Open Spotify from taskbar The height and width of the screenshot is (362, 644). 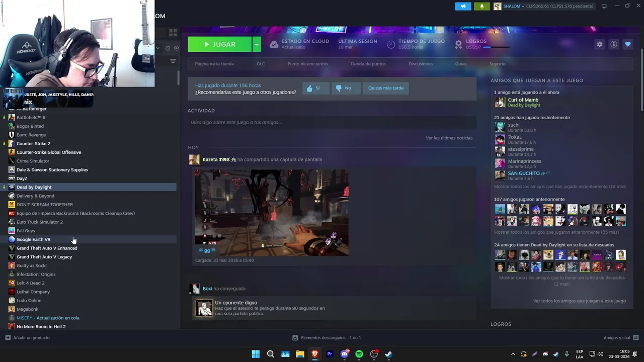[359, 354]
